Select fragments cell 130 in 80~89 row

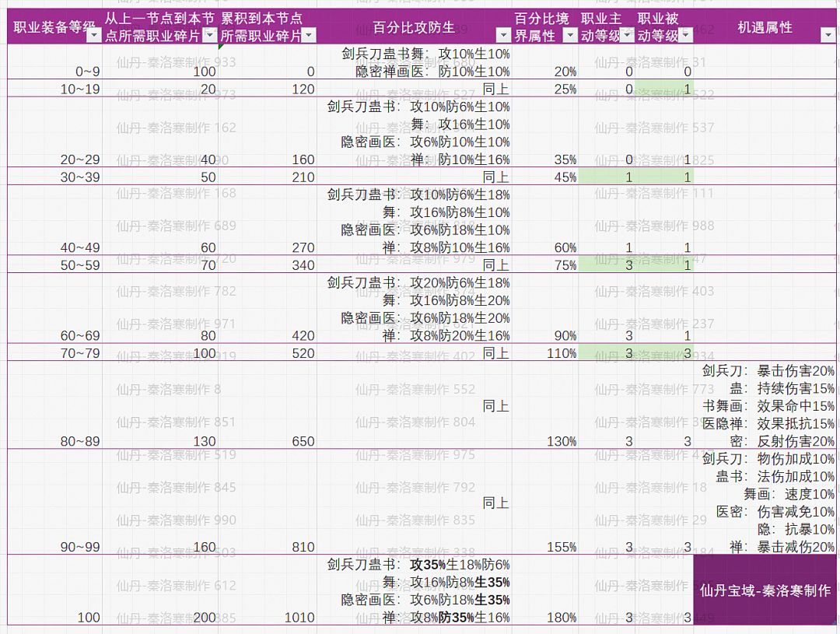point(160,405)
